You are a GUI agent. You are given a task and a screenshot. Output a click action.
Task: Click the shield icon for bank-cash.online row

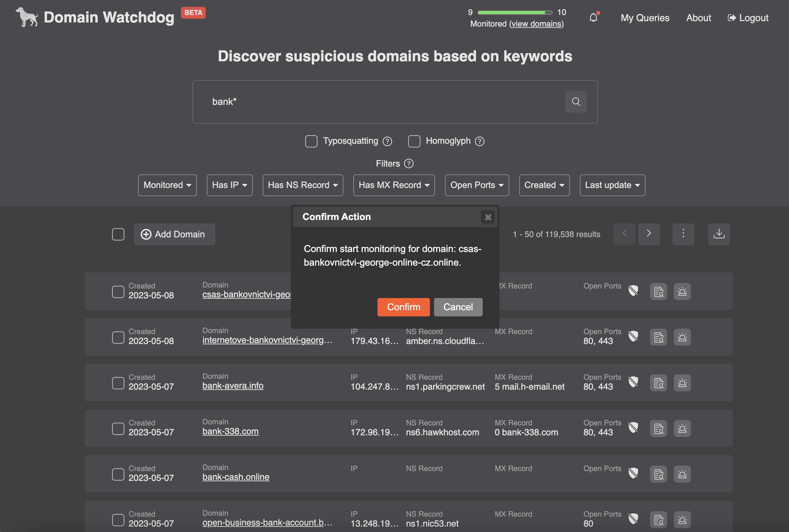click(x=633, y=473)
